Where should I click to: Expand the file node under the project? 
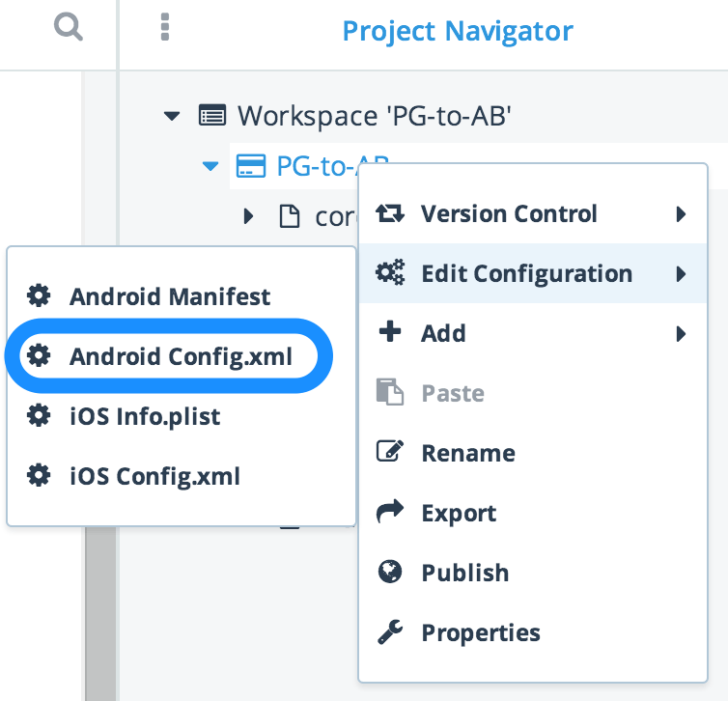click(x=248, y=216)
